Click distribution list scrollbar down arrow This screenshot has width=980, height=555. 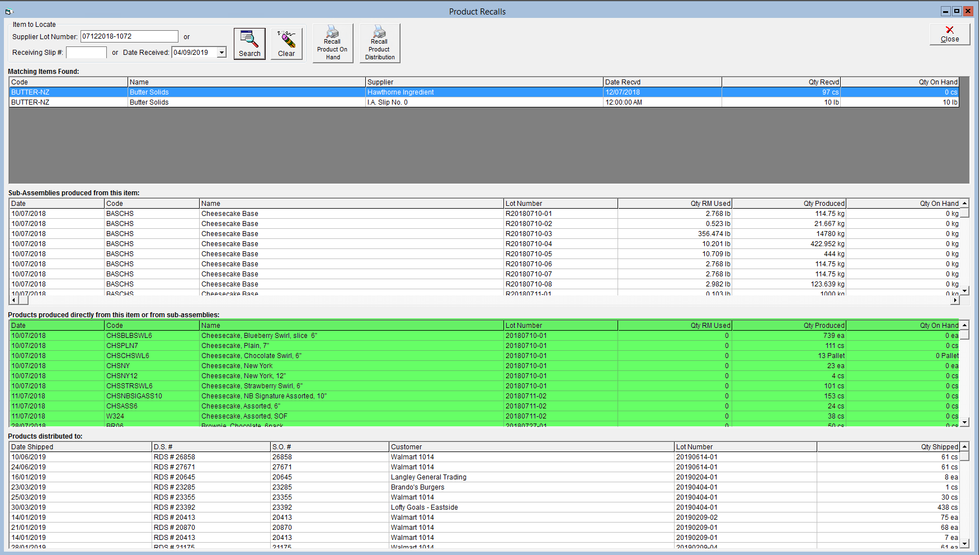point(964,543)
